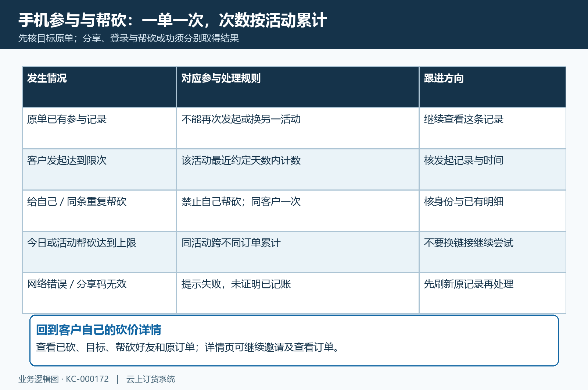Image resolution: width=588 pixels, height=390 pixels.
Task: Click the footer text "业务逻辑图 · KC-000172"
Action: point(64,379)
